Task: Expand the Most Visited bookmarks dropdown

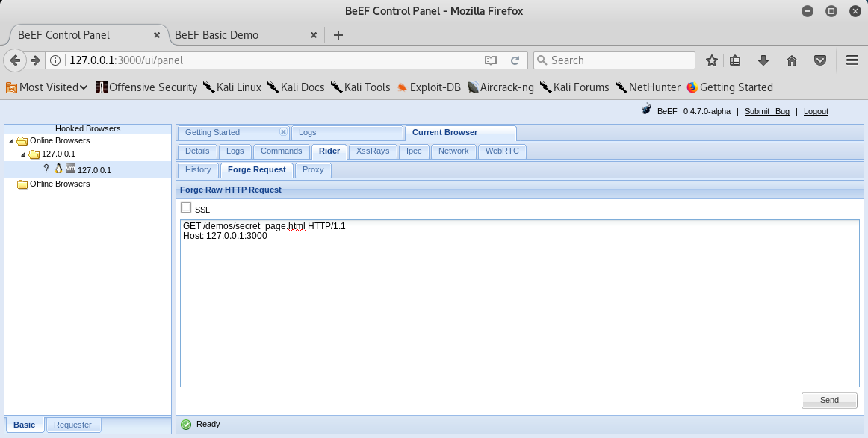Action: point(47,87)
